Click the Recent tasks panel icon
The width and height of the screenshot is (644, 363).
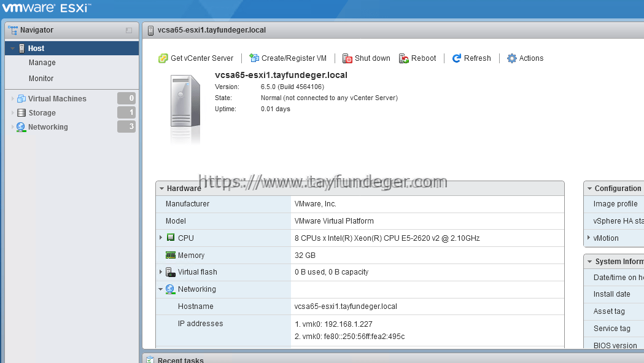150,360
